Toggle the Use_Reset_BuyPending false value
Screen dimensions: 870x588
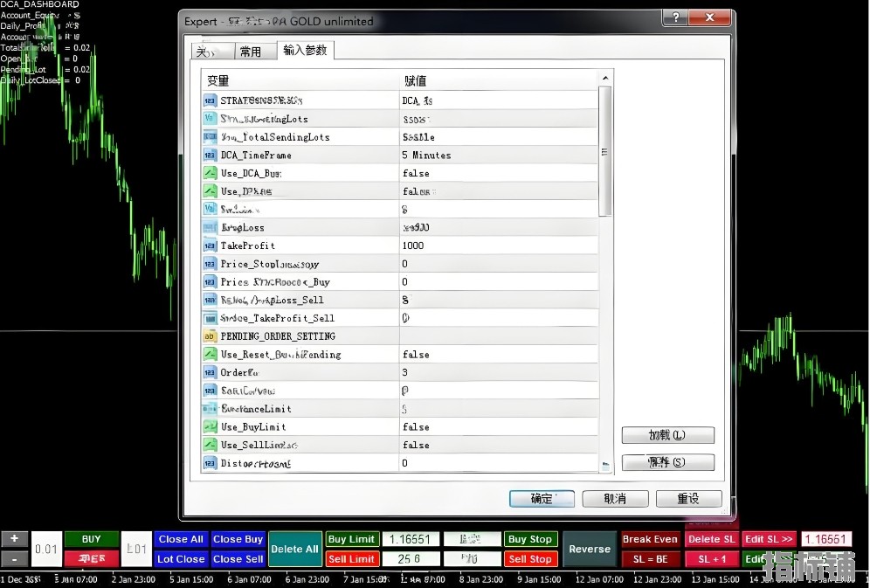pos(416,355)
